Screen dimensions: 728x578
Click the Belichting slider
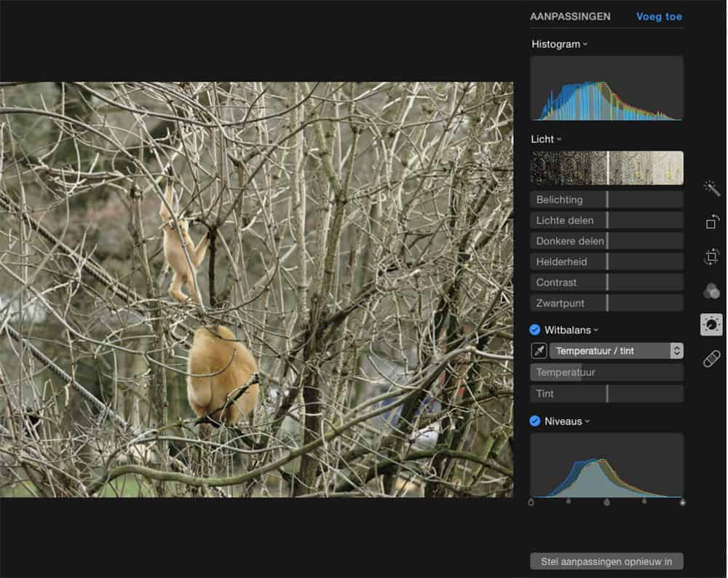point(606,199)
